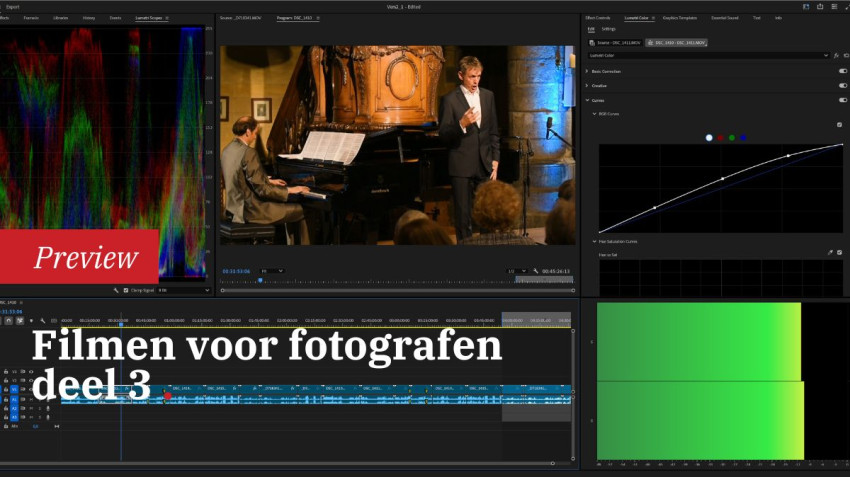This screenshot has height=477, width=850.
Task: Click the Program monitor timecode 00:31:53:06
Action: point(236,271)
